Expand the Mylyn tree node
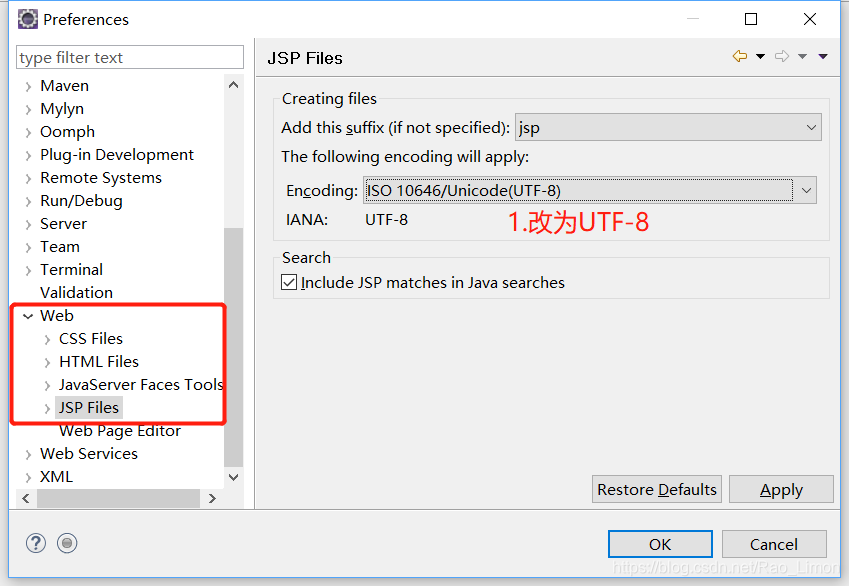The image size is (849, 586). click(x=28, y=109)
